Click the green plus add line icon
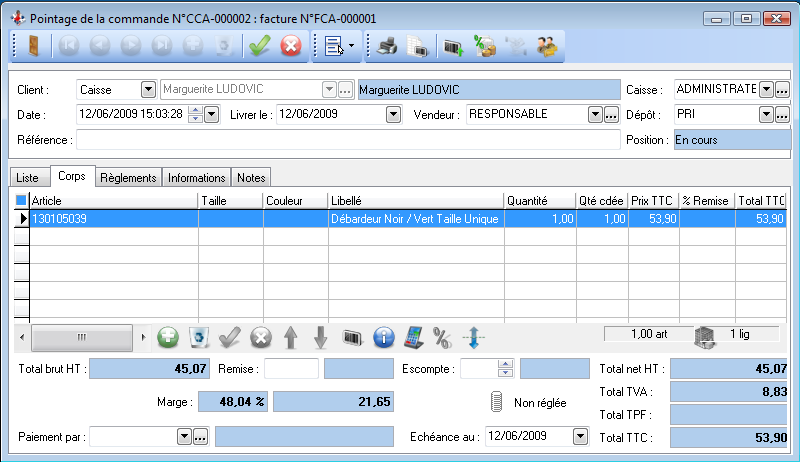 pyautogui.click(x=169, y=337)
